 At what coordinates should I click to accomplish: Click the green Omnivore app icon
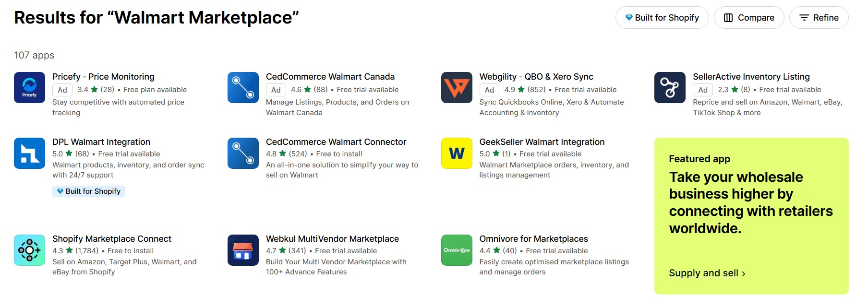pyautogui.click(x=457, y=250)
